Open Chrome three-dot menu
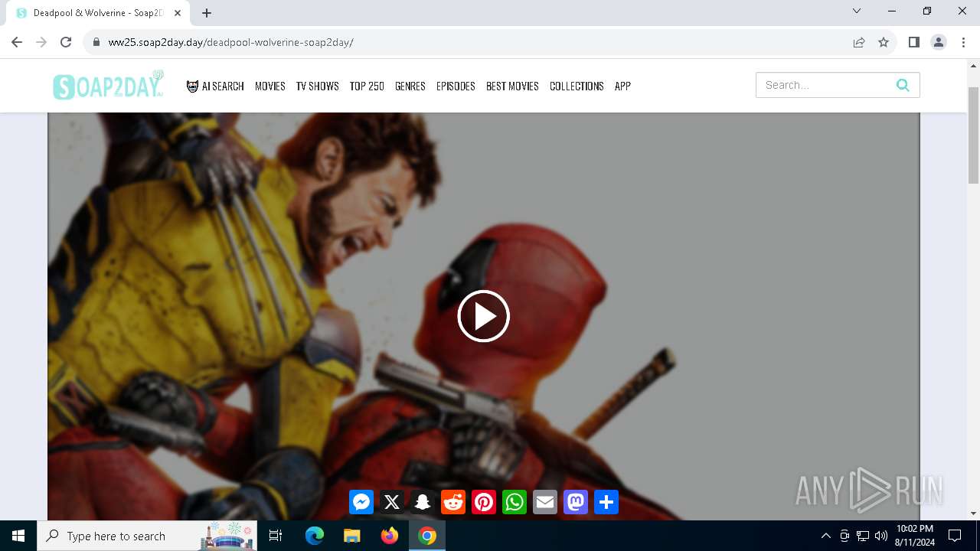Screen dimensions: 980x551 click(x=962, y=42)
